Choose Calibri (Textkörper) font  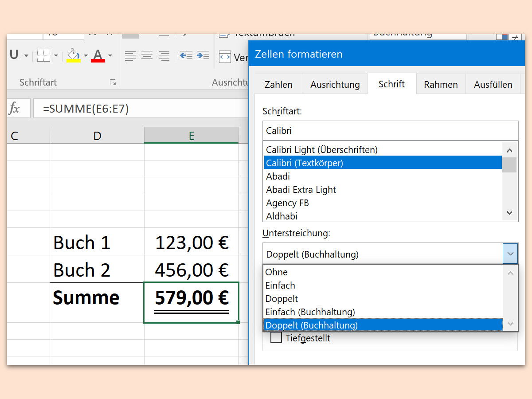[383, 163]
